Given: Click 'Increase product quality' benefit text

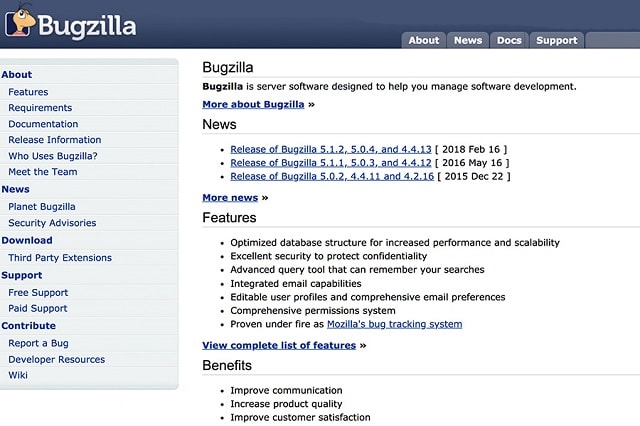Looking at the screenshot, I should (x=286, y=404).
